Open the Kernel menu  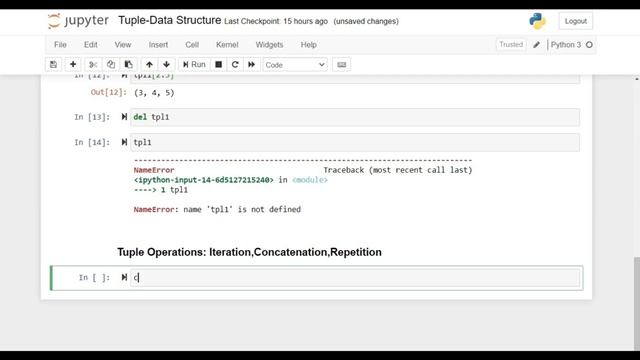[227, 45]
